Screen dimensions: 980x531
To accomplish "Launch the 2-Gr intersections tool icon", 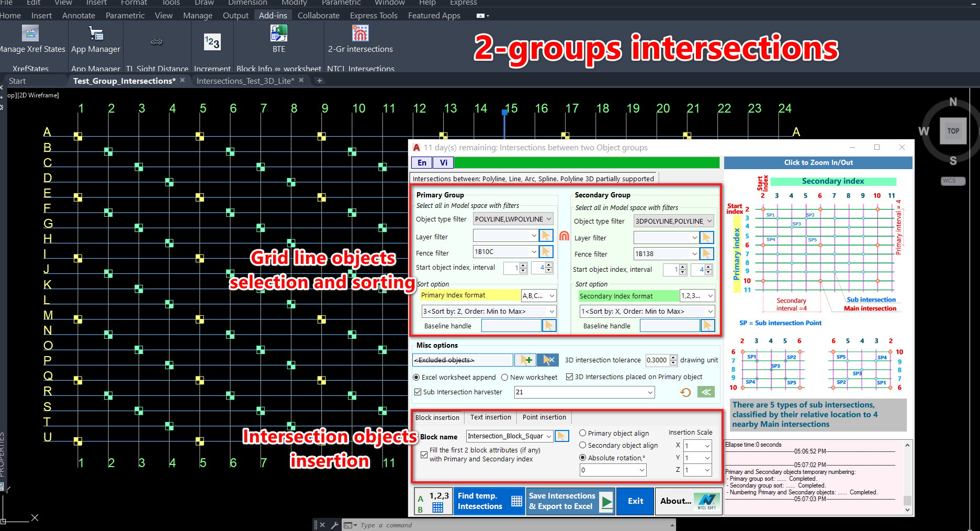I will (x=360, y=34).
